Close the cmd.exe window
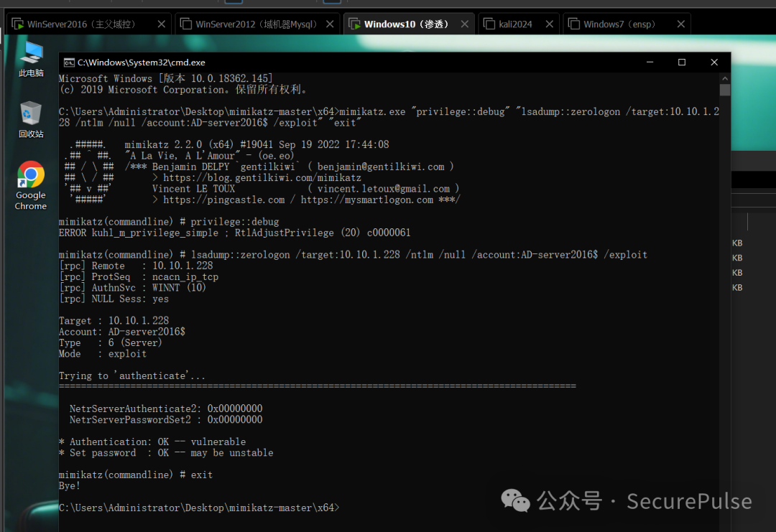The width and height of the screenshot is (776, 532). click(x=714, y=62)
